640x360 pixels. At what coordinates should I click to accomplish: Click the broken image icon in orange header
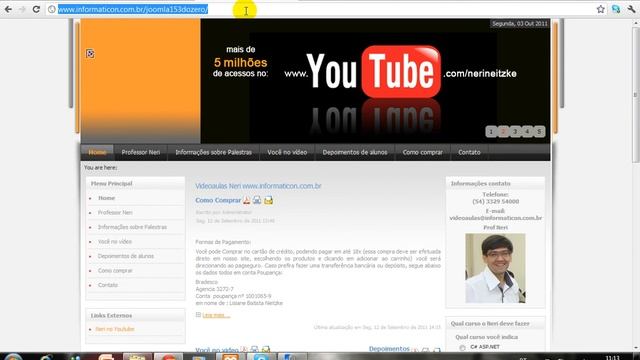(x=90, y=53)
